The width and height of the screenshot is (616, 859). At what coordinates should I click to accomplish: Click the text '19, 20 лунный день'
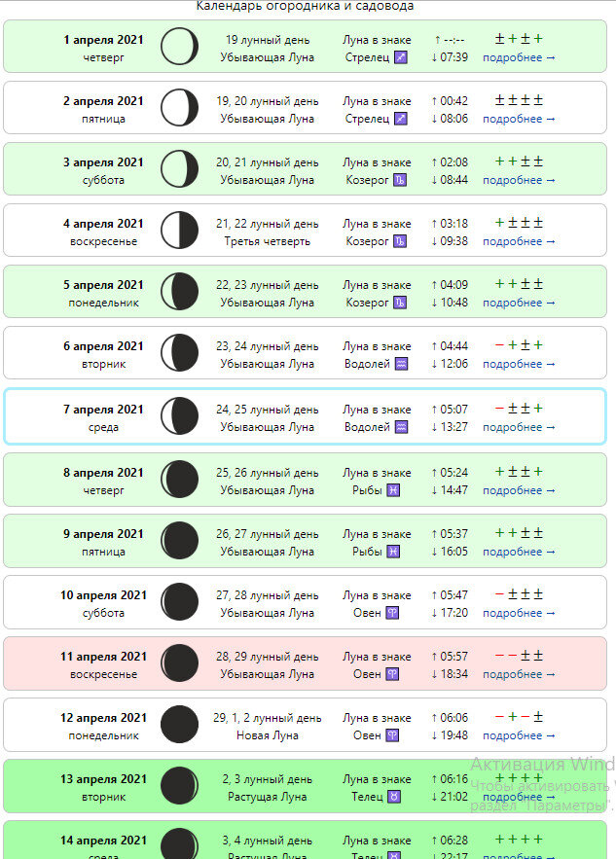click(268, 101)
